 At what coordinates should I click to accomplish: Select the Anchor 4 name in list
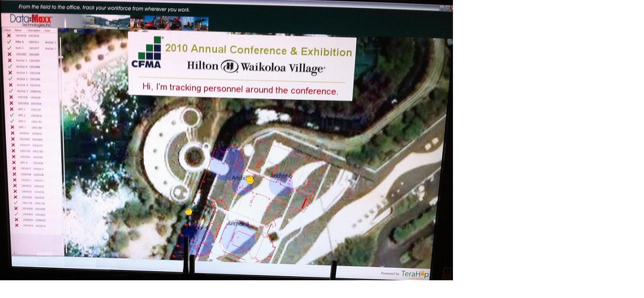[x=22, y=85]
